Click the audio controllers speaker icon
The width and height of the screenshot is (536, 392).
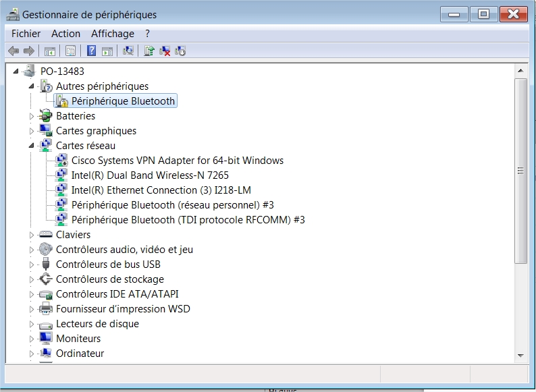coord(45,250)
